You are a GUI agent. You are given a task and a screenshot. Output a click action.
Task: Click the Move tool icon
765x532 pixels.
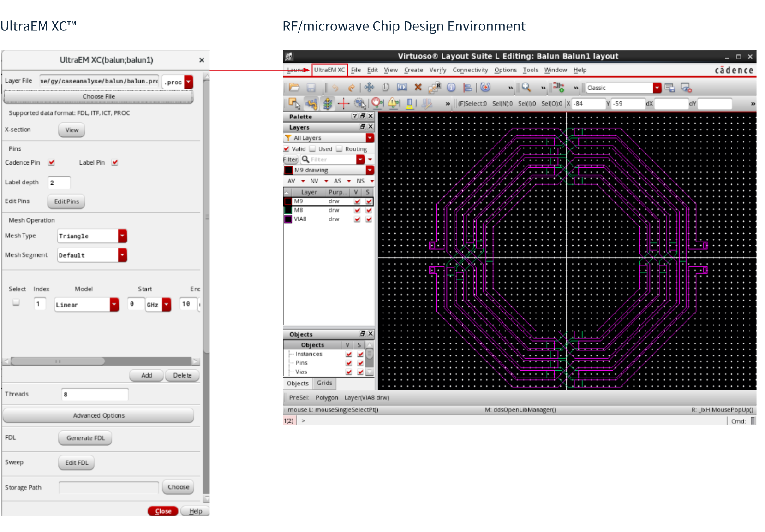coord(369,88)
